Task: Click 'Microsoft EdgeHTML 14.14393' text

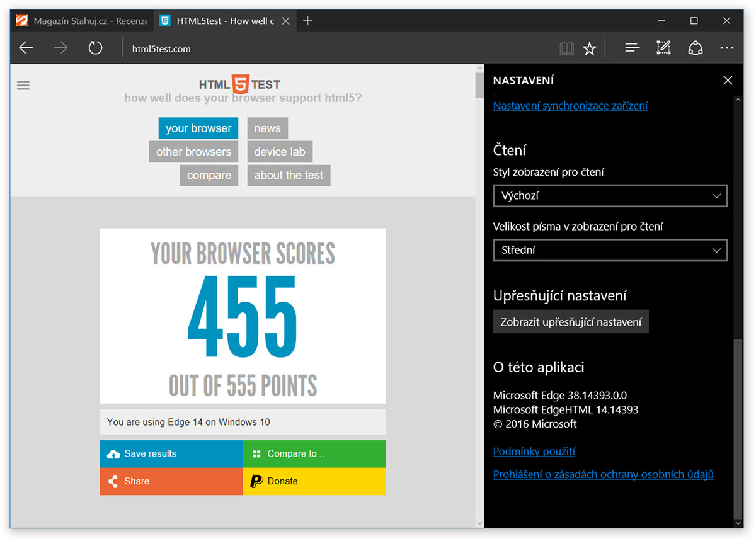Action: coord(566,409)
